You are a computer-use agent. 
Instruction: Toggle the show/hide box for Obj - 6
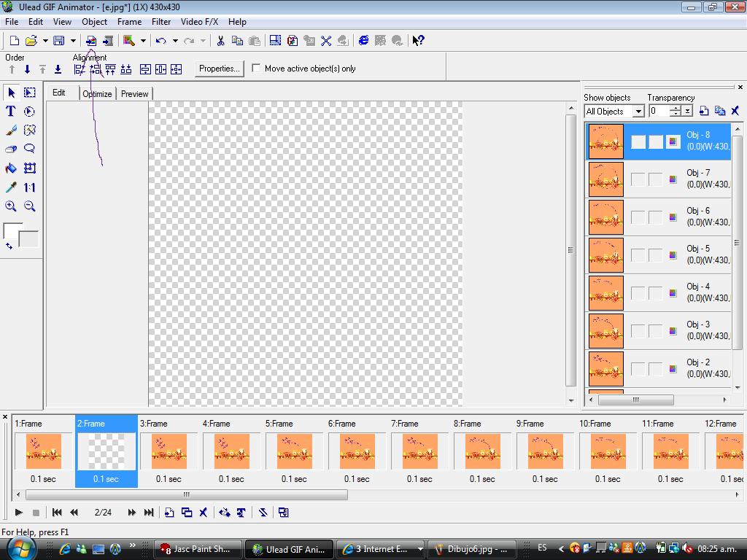point(638,217)
